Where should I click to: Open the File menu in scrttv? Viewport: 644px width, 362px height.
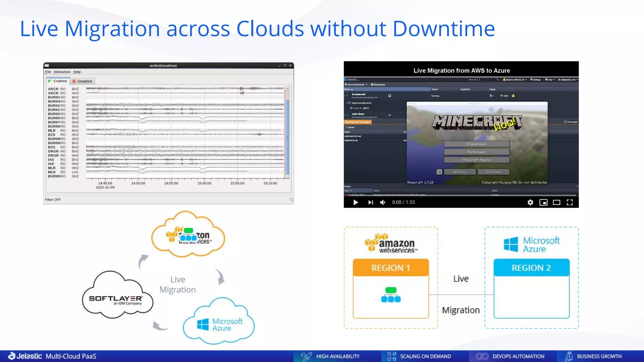pyautogui.click(x=48, y=72)
